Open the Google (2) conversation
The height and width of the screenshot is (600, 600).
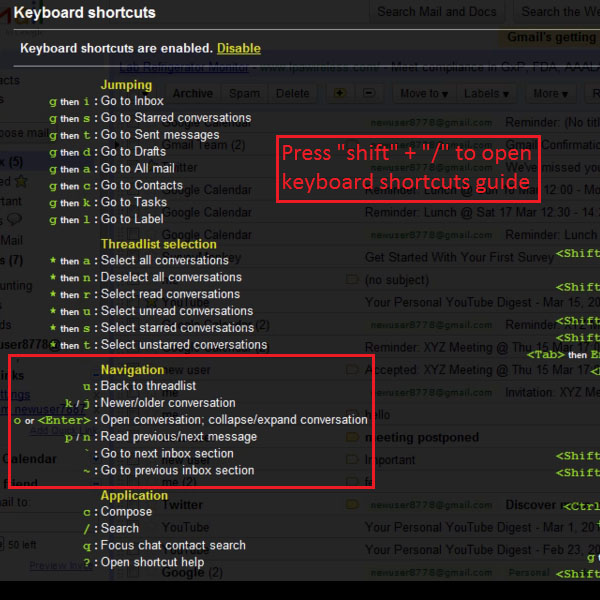pos(192,572)
